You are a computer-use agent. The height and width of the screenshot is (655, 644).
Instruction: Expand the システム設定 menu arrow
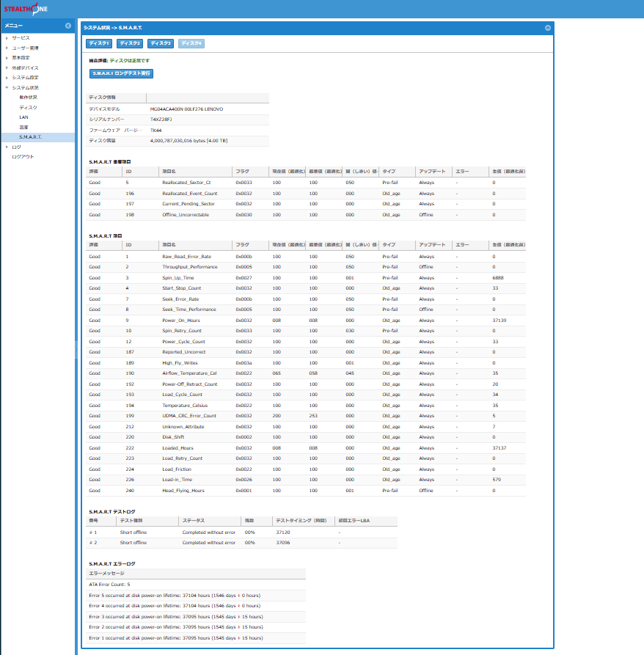(7, 78)
